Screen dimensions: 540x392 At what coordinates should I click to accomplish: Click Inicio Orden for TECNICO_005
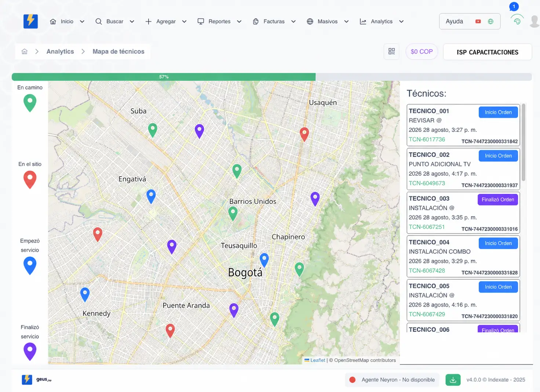click(498, 287)
